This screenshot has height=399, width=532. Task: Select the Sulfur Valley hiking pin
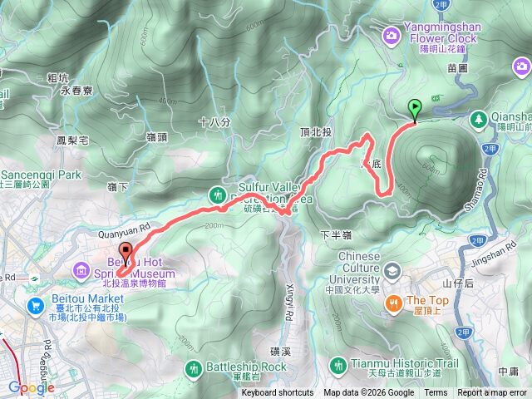[x=218, y=195]
